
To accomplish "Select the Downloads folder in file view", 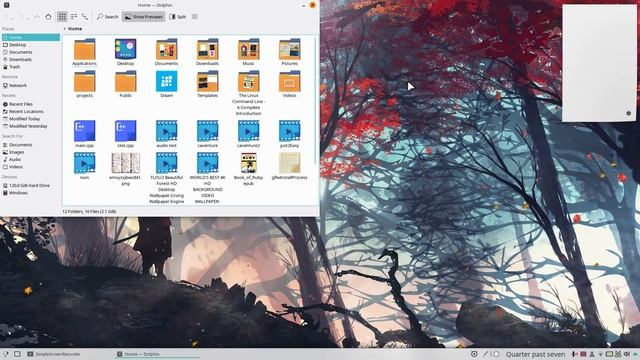I will [x=207, y=49].
